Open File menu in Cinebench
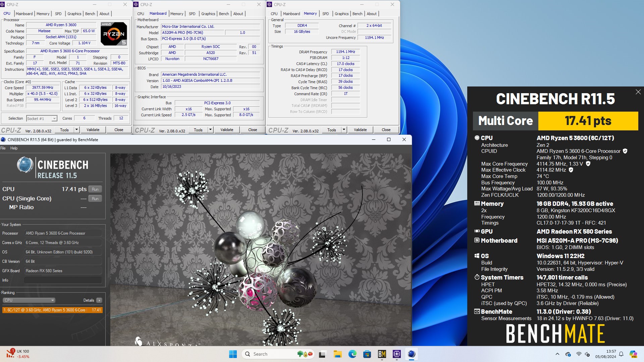This screenshot has height=362, width=644. click(3, 148)
